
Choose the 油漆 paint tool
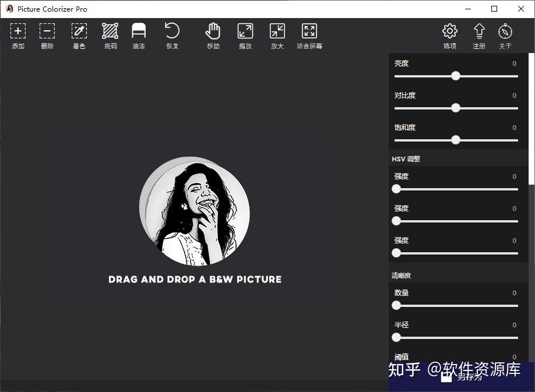tap(139, 36)
